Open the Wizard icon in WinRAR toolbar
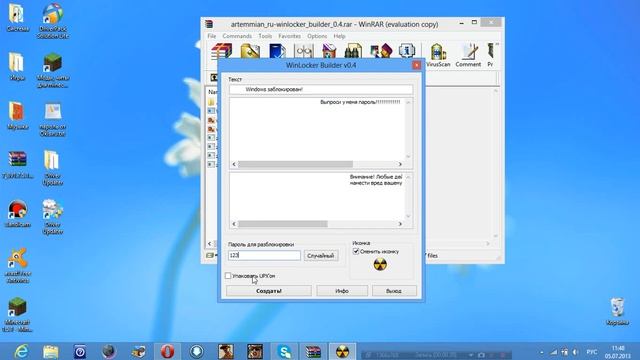This screenshot has height=360, width=640. point(381,51)
